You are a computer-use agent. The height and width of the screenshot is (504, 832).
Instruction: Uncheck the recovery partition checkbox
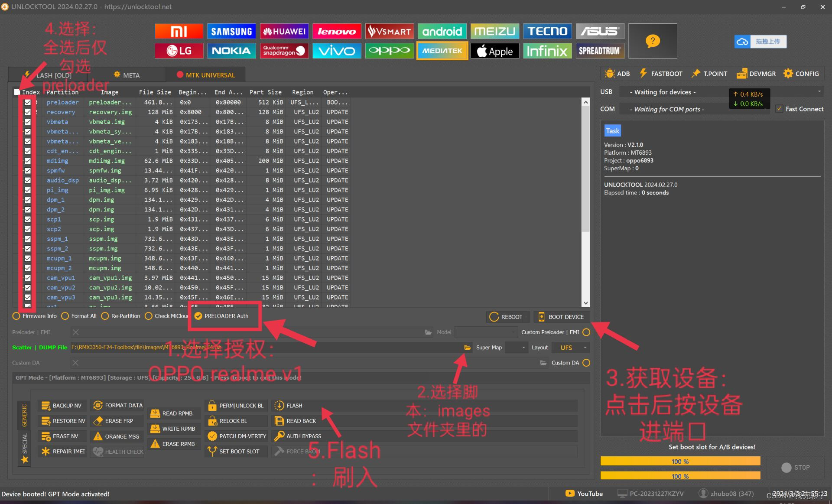click(x=27, y=112)
